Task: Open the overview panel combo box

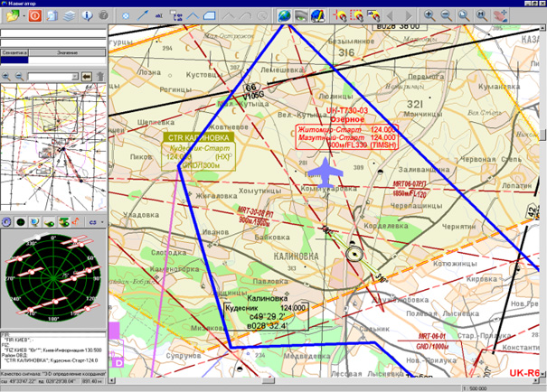Action: 53,77
